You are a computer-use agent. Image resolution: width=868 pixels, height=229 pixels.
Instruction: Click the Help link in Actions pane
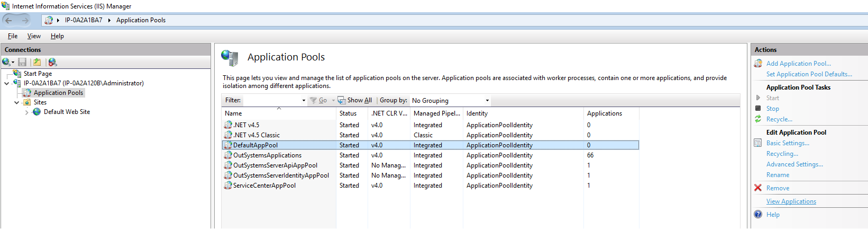pyautogui.click(x=773, y=215)
